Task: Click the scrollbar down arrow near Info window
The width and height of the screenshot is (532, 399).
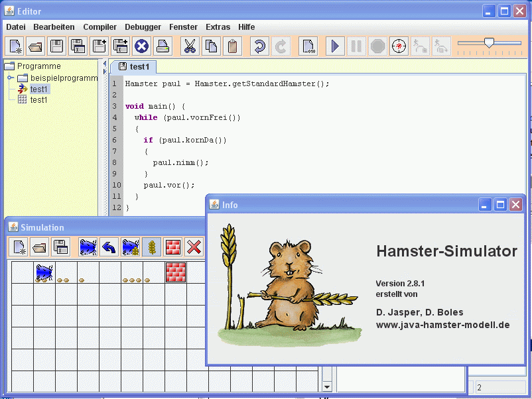Action: 326,386
